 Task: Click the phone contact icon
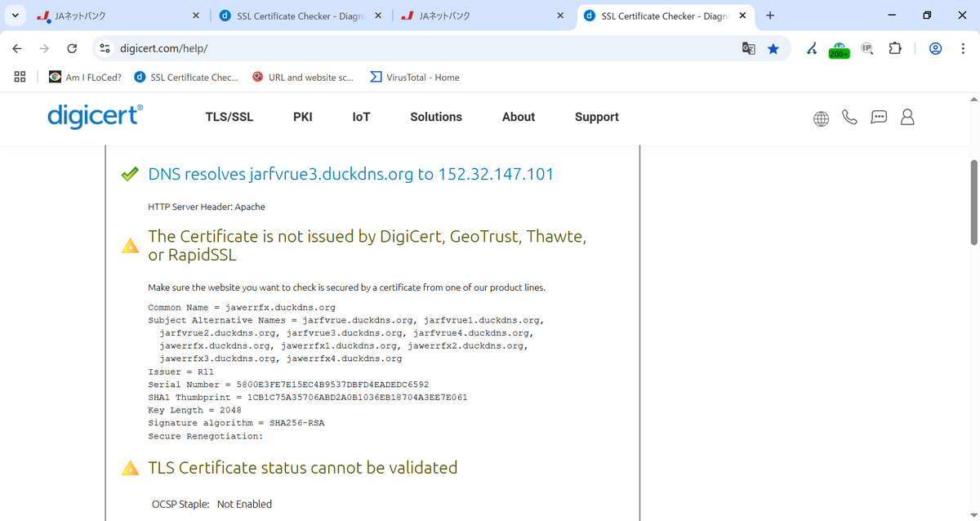[x=849, y=118]
